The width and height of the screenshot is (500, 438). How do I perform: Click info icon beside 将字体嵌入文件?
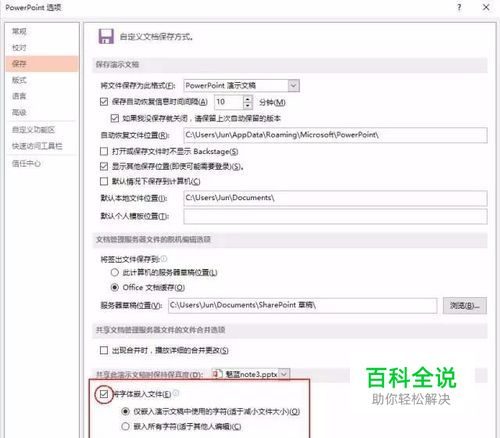click(x=176, y=393)
